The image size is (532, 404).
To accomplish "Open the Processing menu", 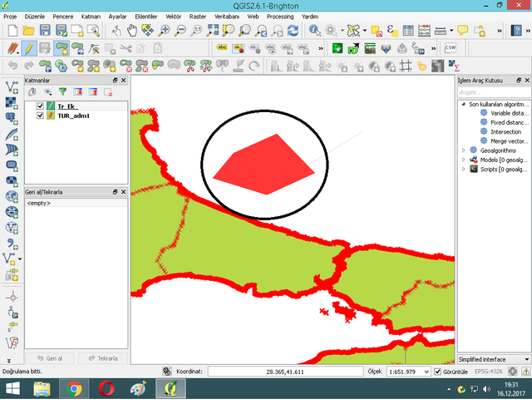I will (280, 17).
